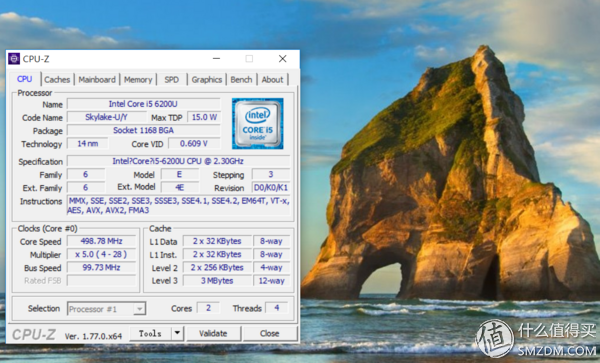Close CPU-Z with the X icon

pyautogui.click(x=282, y=59)
